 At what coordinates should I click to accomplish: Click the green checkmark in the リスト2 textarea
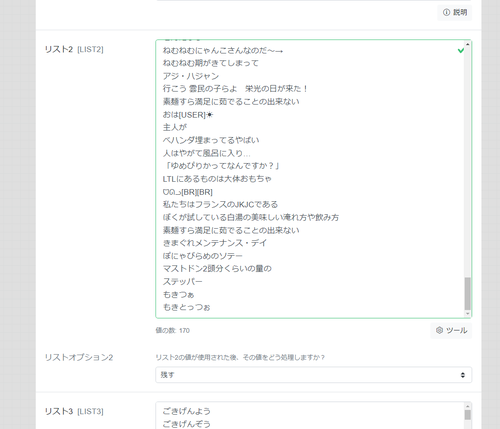pyautogui.click(x=461, y=50)
